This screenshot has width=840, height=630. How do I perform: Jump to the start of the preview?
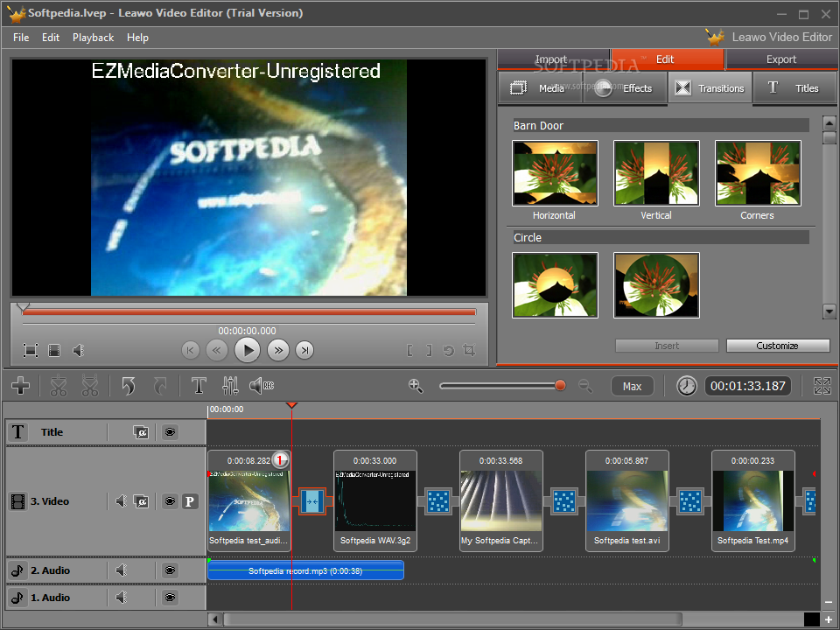point(190,350)
